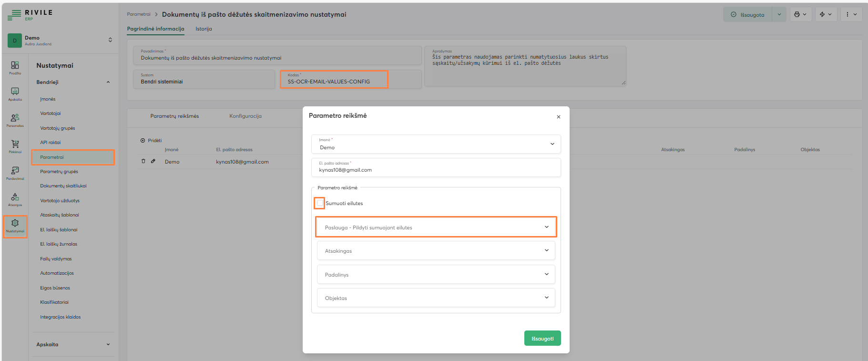Switch to the Konfigūracija tab
Viewport: 868px width, 361px height.
click(x=245, y=116)
